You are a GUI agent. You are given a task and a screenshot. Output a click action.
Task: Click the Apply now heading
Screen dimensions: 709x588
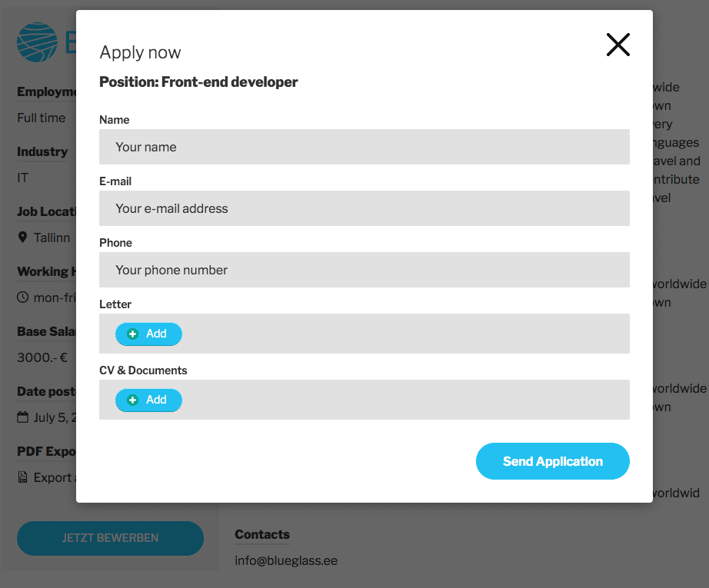[x=140, y=52]
